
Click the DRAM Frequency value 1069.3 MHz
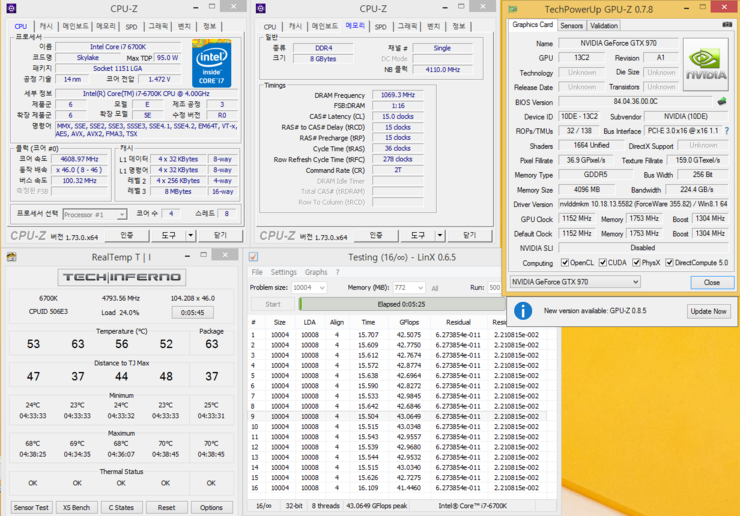pyautogui.click(x=397, y=95)
